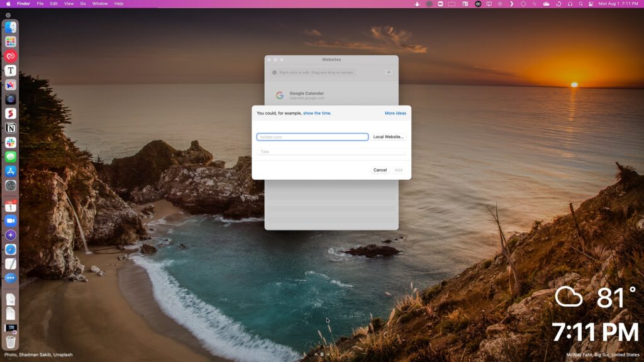644x362 pixels.
Task: Click the Local Website... button
Action: (x=388, y=137)
